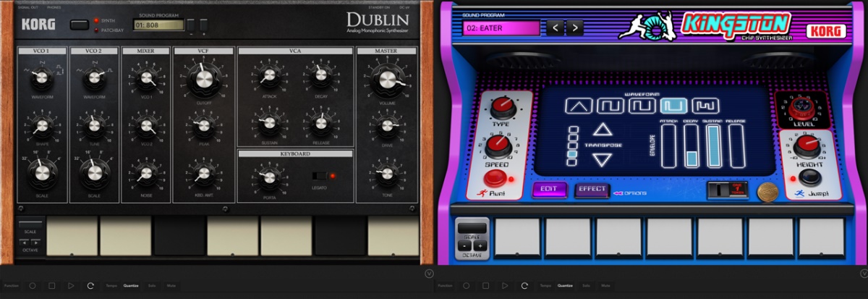Open the Scale selector in Kingston
The height and width of the screenshot is (299, 868).
(x=473, y=228)
